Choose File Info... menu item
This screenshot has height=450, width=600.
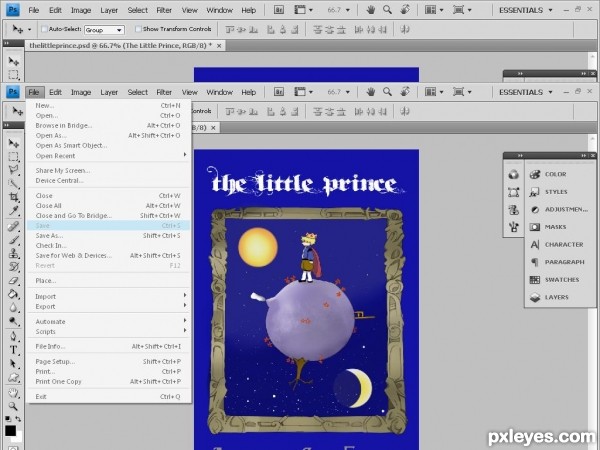[x=109, y=347]
